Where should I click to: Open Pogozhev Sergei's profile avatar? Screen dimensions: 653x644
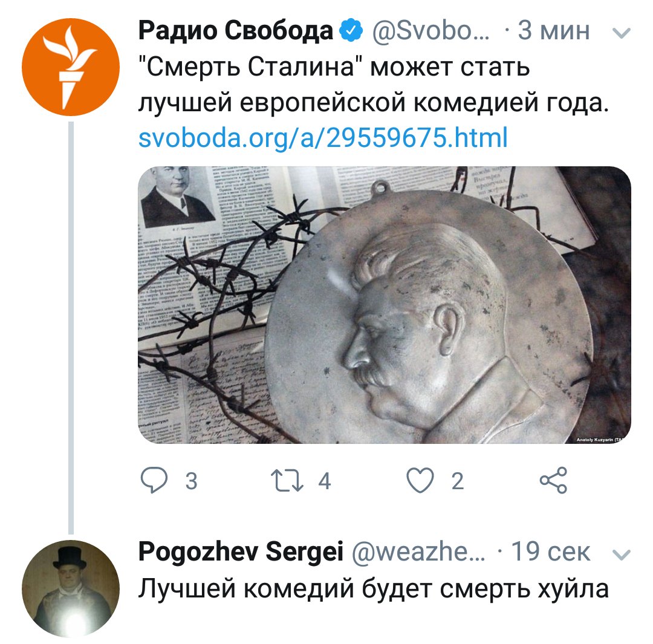tap(71, 589)
